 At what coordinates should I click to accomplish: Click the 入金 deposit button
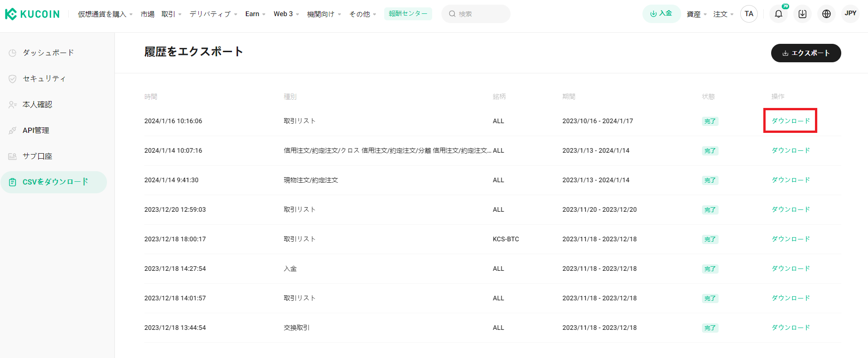click(661, 14)
